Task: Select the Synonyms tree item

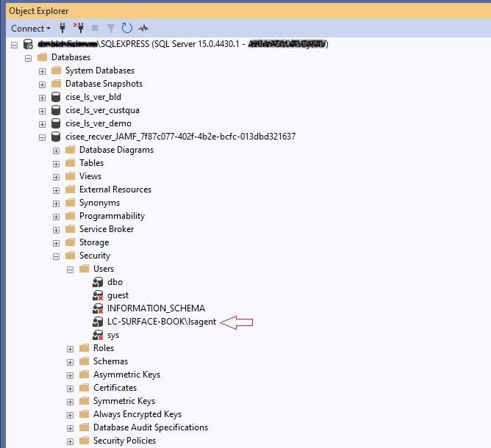Action: pyautogui.click(x=99, y=203)
